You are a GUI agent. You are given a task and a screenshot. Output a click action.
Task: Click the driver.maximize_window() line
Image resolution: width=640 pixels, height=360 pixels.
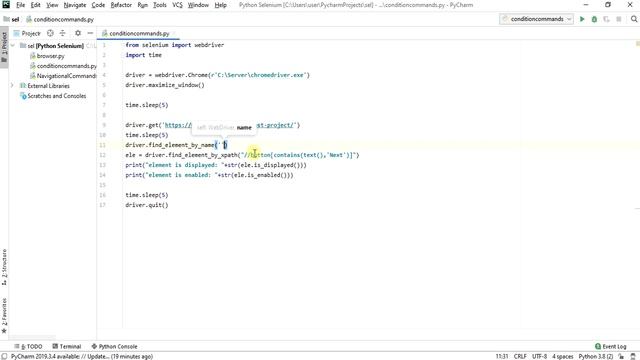coord(165,85)
